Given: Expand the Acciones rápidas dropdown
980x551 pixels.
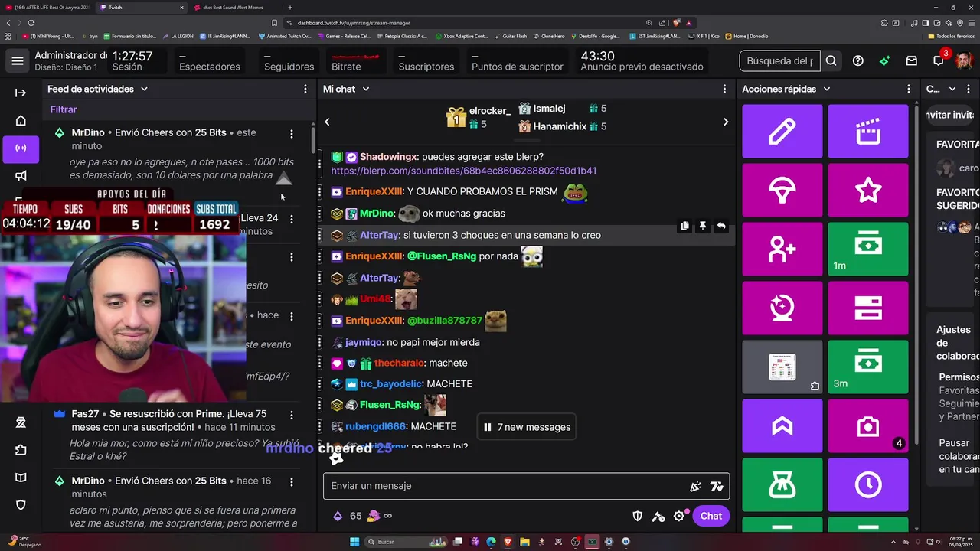Looking at the screenshot, I should point(827,89).
